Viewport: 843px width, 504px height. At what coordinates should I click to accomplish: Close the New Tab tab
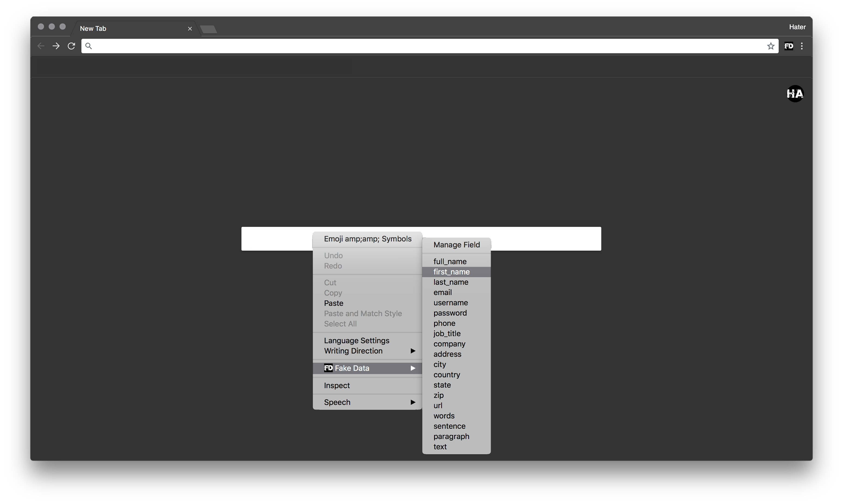click(x=190, y=28)
